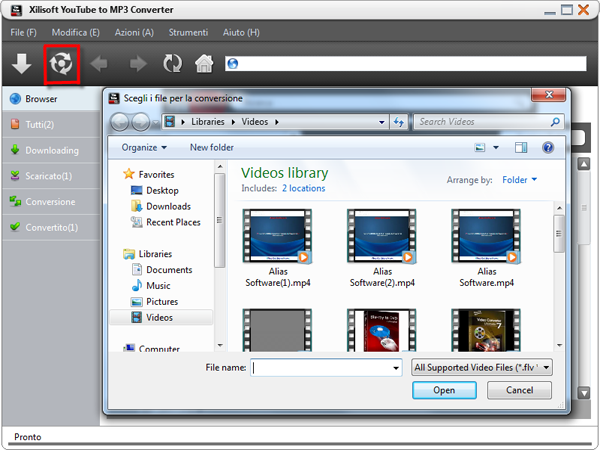The image size is (600, 450).
Task: Open the Arrange by Folder dropdown
Action: coord(520,180)
